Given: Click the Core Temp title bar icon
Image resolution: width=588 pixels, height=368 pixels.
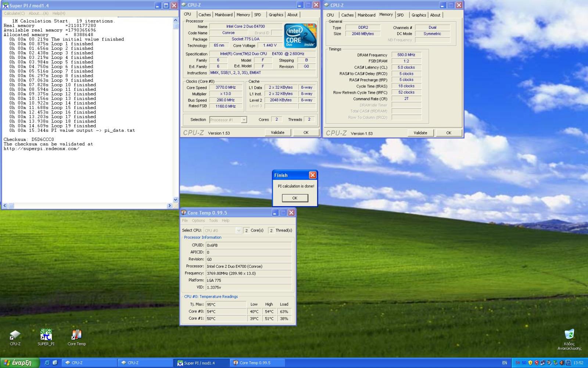Looking at the screenshot, I should click(x=184, y=213).
